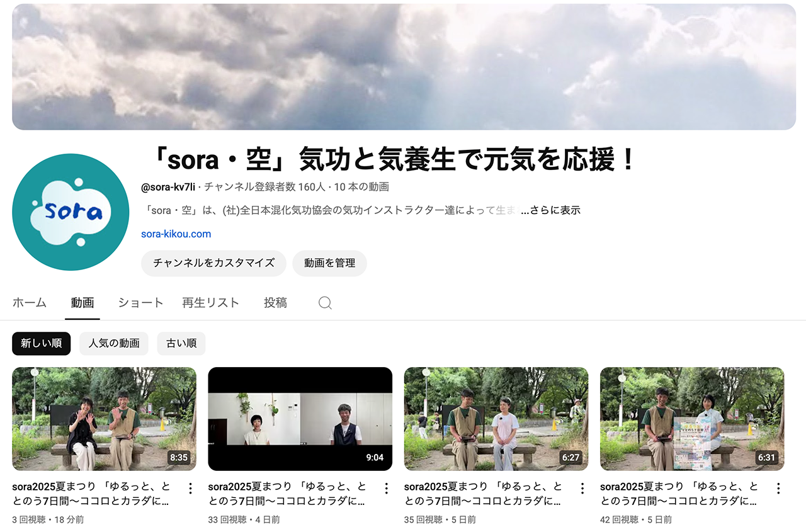Click 35 回視聴・5 日前 metadata
This screenshot has width=806, height=532.
(x=440, y=519)
